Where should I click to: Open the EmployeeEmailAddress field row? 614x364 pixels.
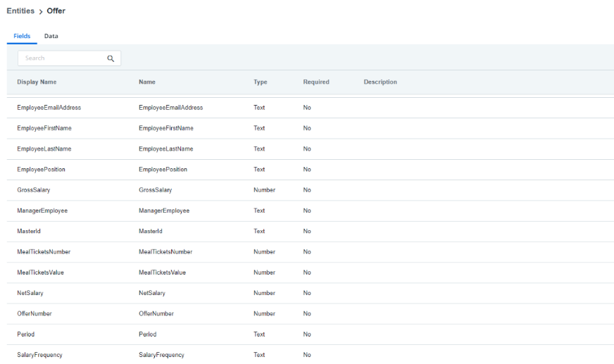point(310,108)
